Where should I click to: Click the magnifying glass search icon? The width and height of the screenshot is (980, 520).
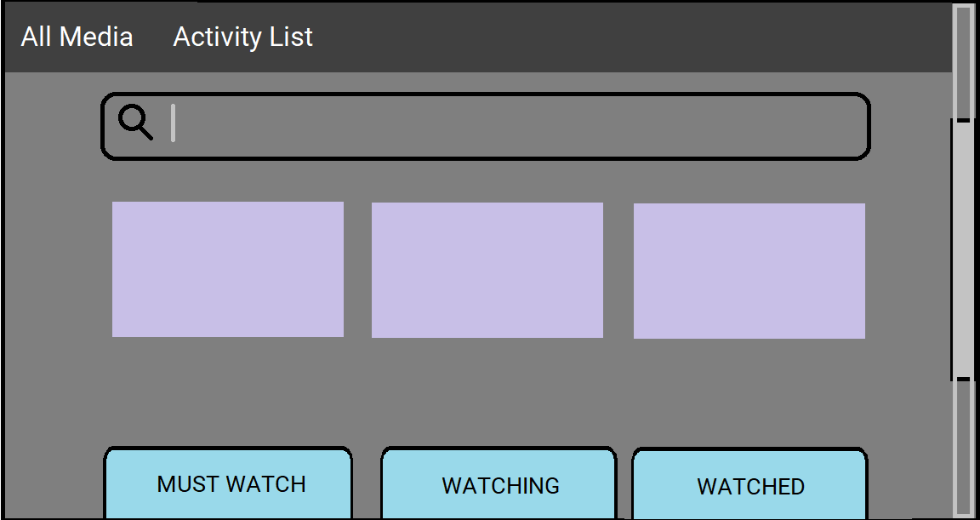point(135,123)
